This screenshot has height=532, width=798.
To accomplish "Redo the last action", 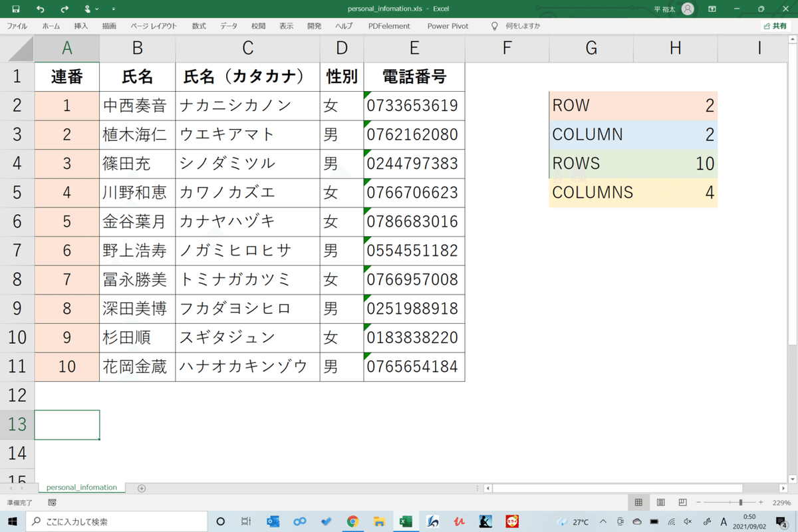I will pyautogui.click(x=65, y=9).
